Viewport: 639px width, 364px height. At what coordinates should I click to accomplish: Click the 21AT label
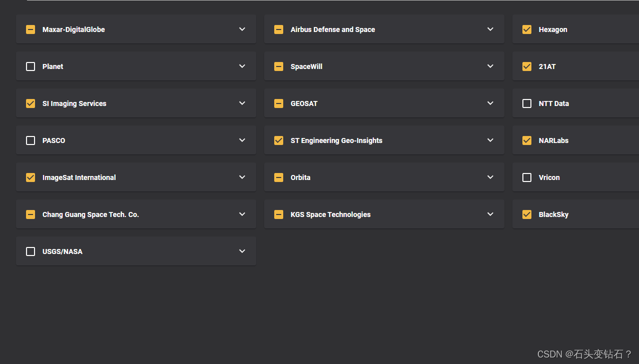coord(547,66)
